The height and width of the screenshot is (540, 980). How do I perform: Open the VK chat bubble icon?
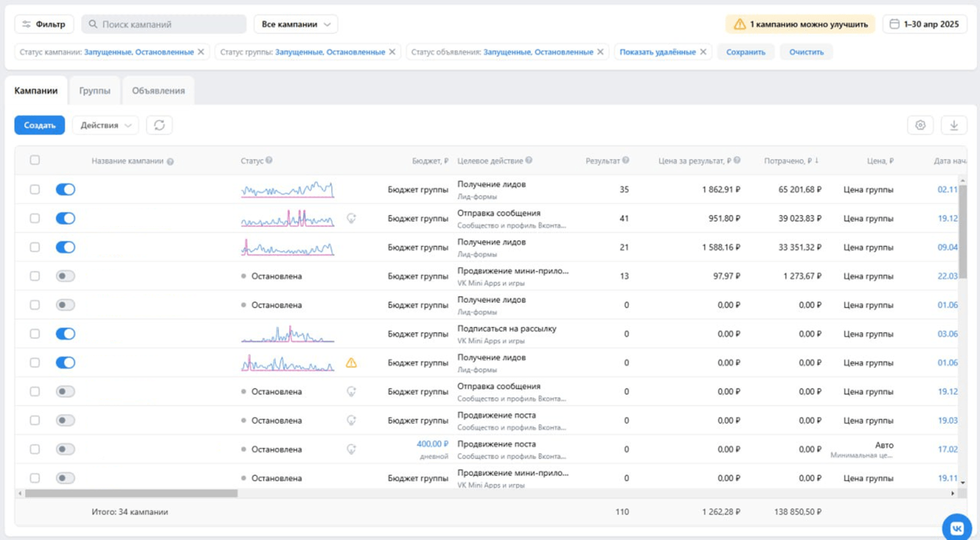click(x=957, y=527)
